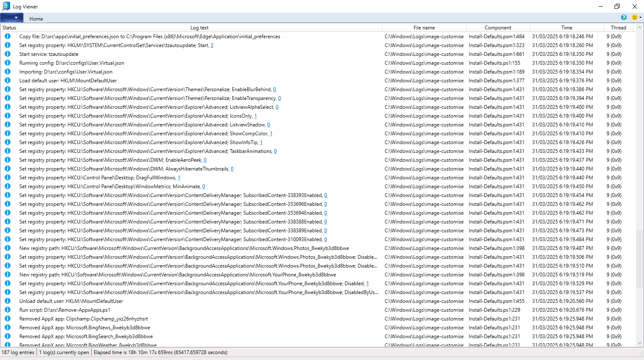Click the info icon for Copy file initial_preferences row

(x=8, y=37)
